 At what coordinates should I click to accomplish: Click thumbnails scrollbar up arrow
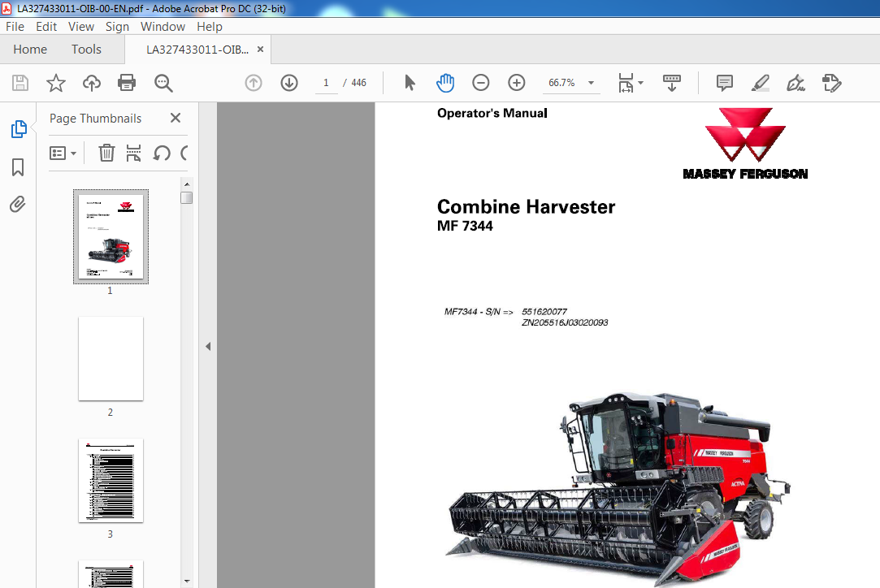[x=187, y=184]
